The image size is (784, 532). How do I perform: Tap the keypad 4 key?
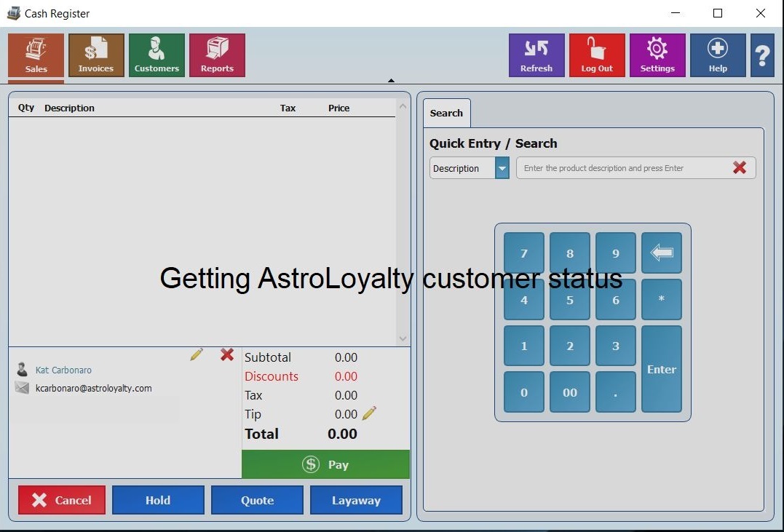524,300
